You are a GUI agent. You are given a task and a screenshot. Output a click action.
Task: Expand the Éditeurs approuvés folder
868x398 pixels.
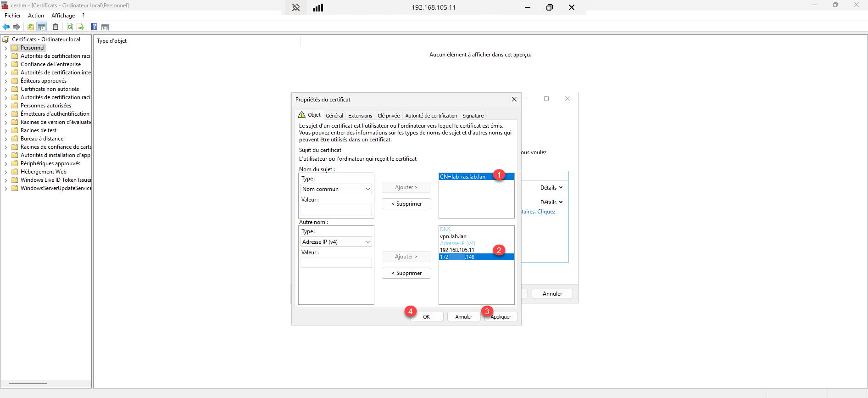[6, 81]
